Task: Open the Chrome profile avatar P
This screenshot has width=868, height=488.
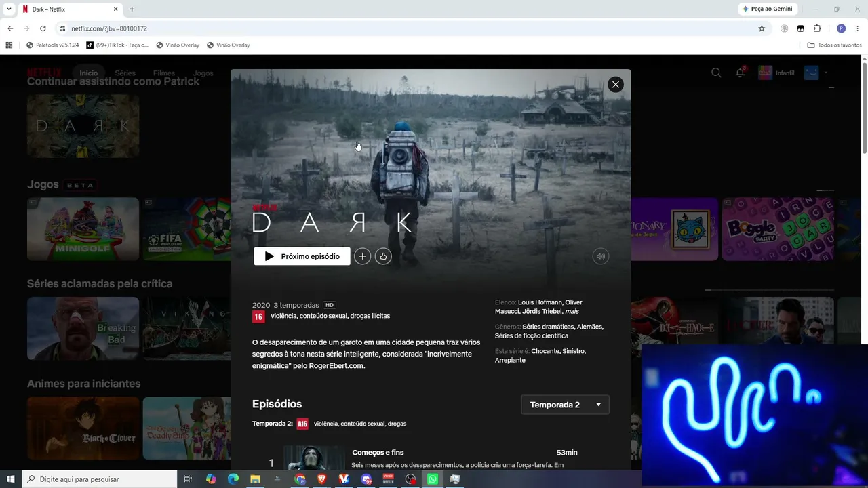Action: pyautogui.click(x=841, y=28)
